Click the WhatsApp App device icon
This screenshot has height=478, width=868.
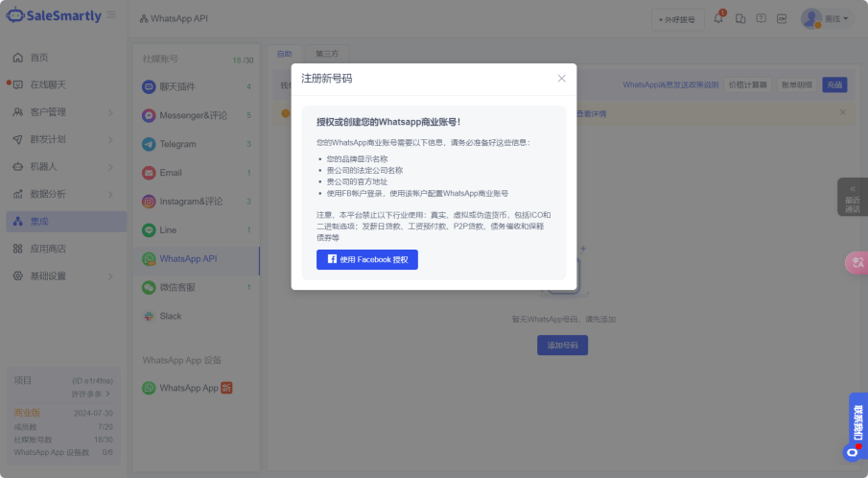[x=149, y=389]
